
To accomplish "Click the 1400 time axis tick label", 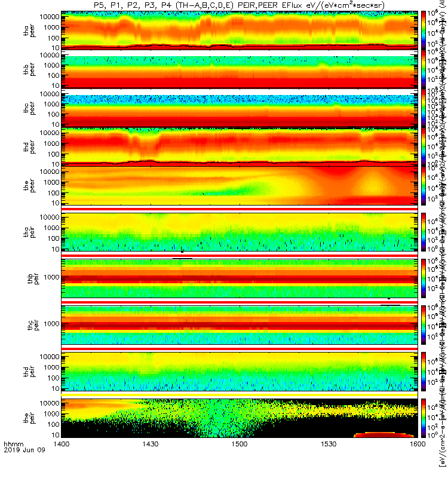I will [x=62, y=444].
